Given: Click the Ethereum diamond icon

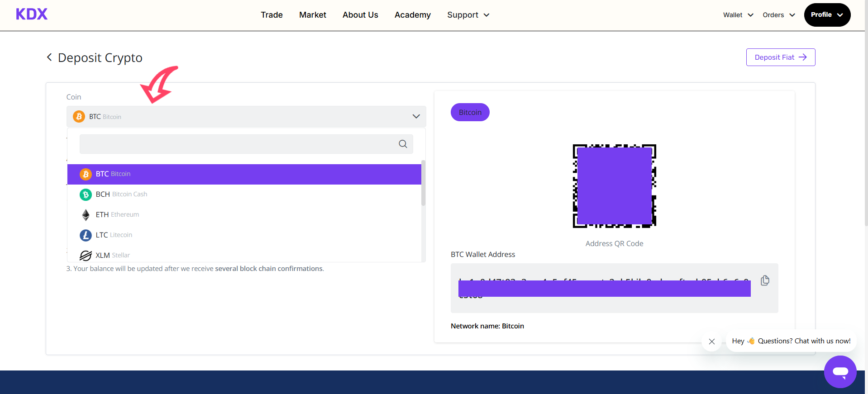Looking at the screenshot, I should (x=86, y=215).
